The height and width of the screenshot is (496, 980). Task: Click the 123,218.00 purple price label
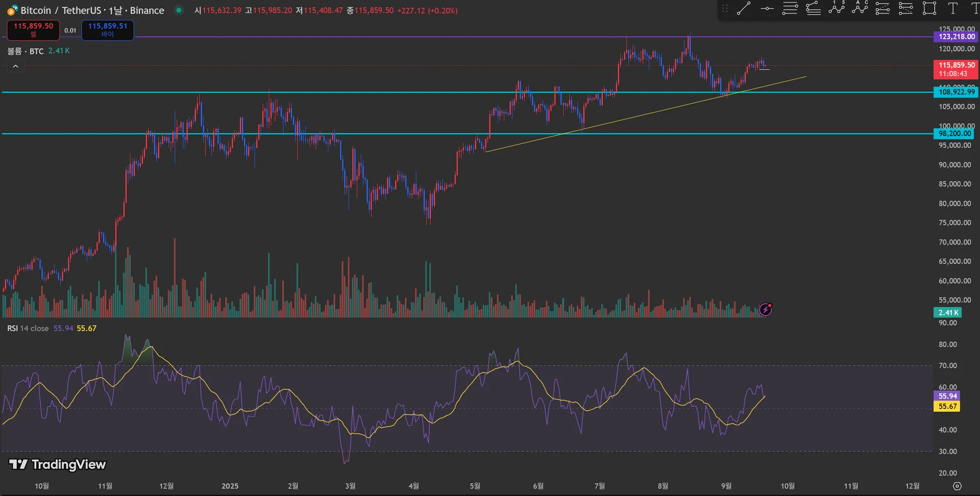957,37
